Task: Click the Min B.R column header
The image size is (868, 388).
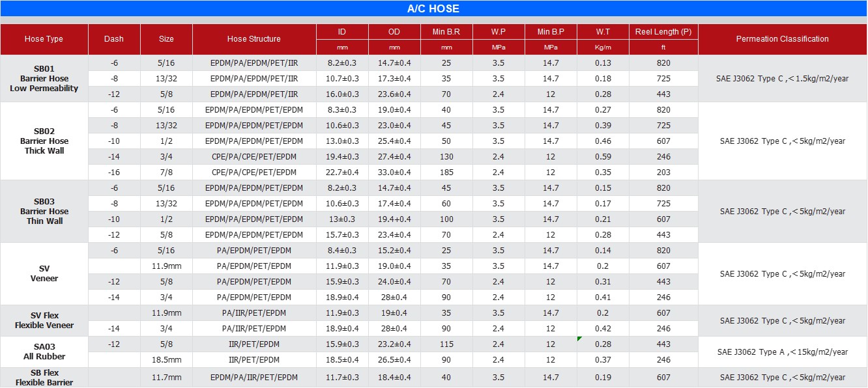Action: coord(446,32)
